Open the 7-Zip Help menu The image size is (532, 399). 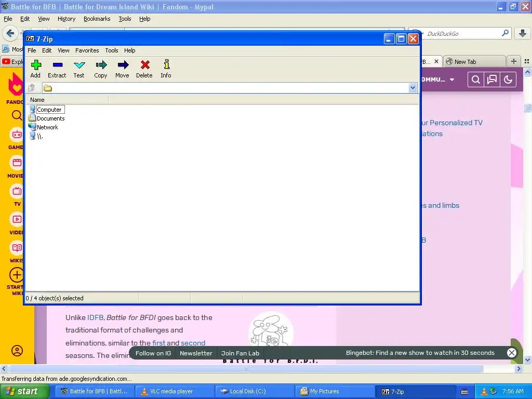pos(129,50)
